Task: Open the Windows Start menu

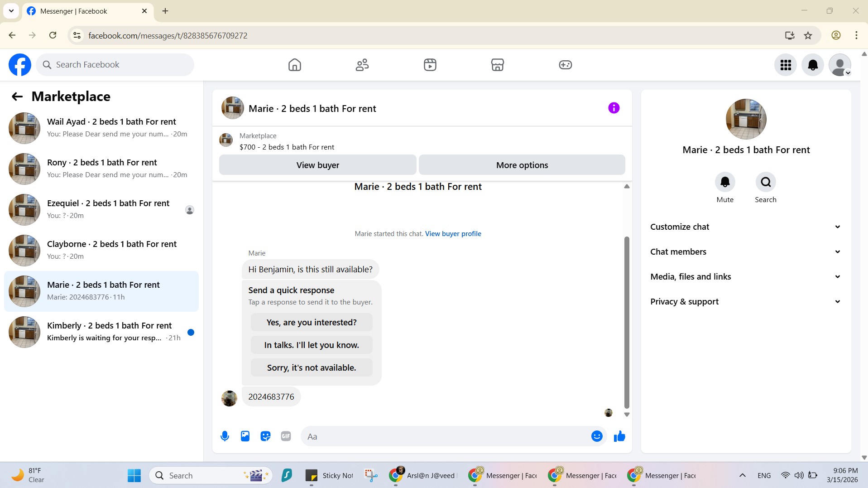Action: point(134,475)
